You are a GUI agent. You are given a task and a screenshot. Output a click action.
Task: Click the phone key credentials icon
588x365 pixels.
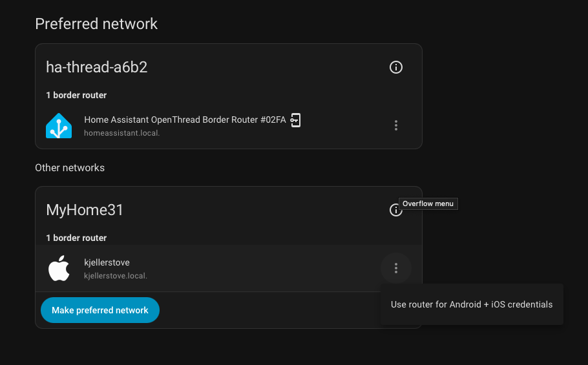295,120
